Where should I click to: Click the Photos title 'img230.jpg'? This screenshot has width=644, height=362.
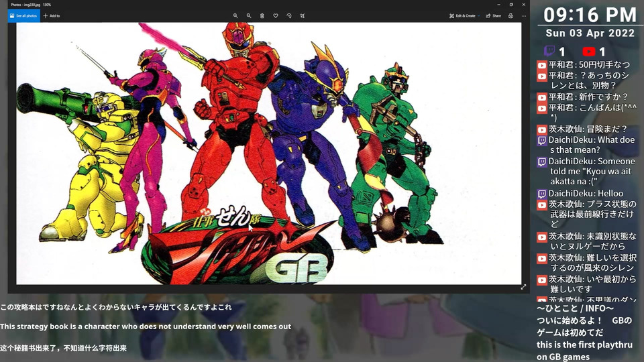32,5
